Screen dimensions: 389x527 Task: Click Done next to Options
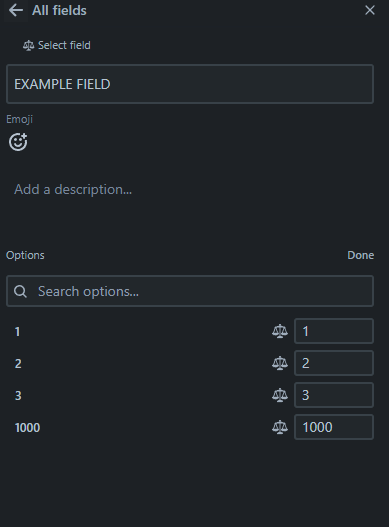(360, 255)
